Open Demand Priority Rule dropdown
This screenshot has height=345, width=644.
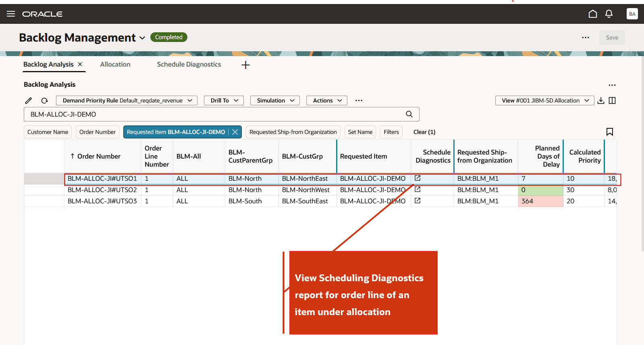pyautogui.click(x=127, y=100)
